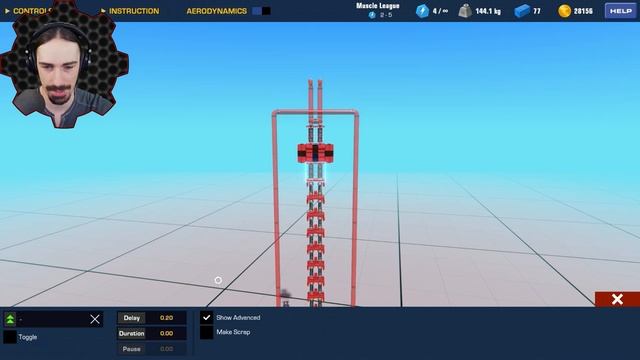
Task: Click the Pause label button
Action: coord(131,349)
